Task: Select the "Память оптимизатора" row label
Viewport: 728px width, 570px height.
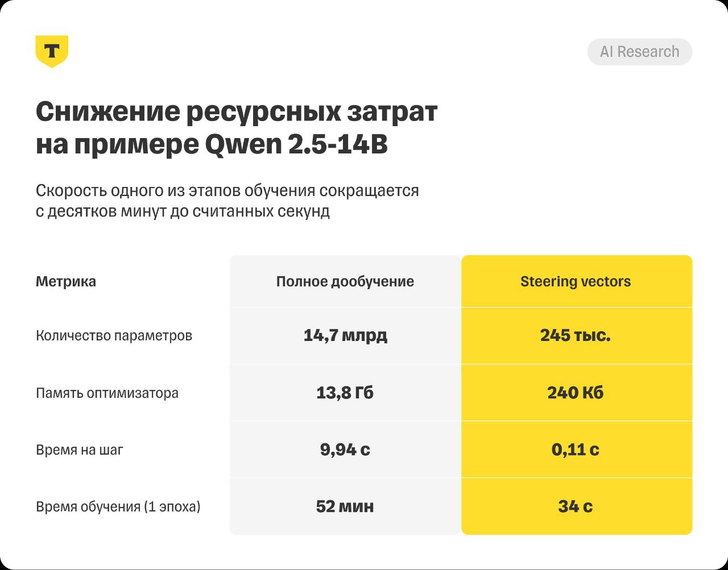Action: [107, 393]
